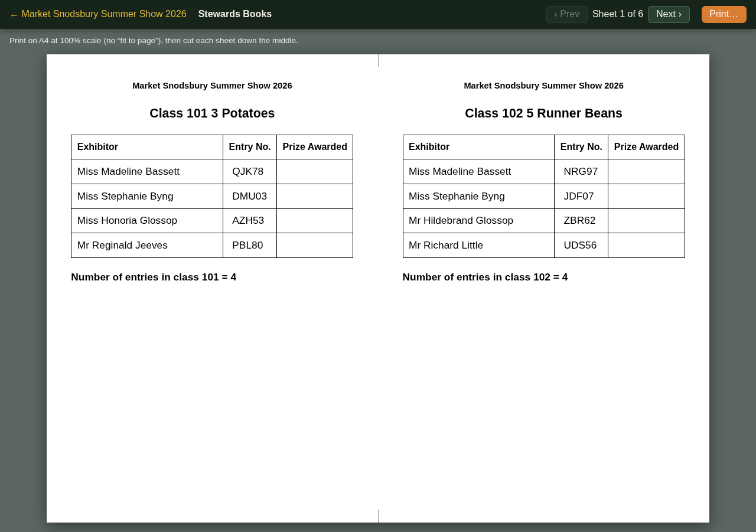
Task: Select entry number QJK78
Action: (x=248, y=172)
